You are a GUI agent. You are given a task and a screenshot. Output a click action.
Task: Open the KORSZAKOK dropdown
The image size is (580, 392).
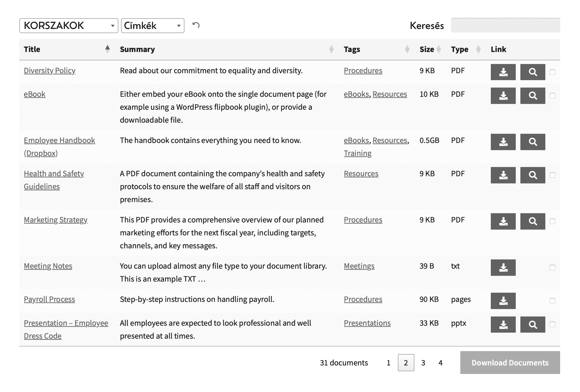pyautogui.click(x=69, y=25)
